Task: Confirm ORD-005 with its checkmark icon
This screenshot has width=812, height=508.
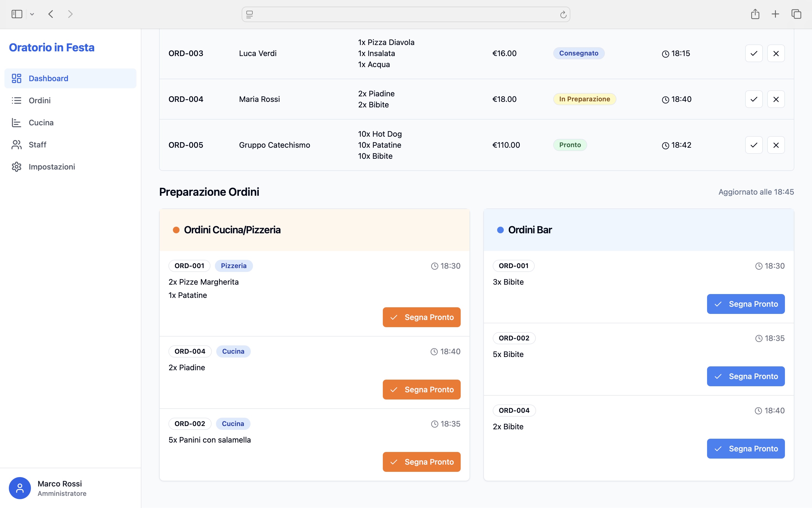Action: pyautogui.click(x=753, y=145)
